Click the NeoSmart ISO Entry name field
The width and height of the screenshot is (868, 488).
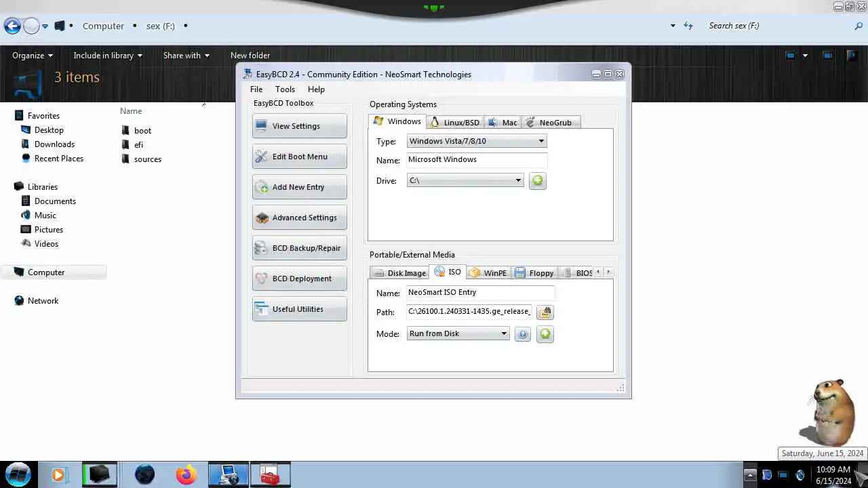pyautogui.click(x=480, y=293)
